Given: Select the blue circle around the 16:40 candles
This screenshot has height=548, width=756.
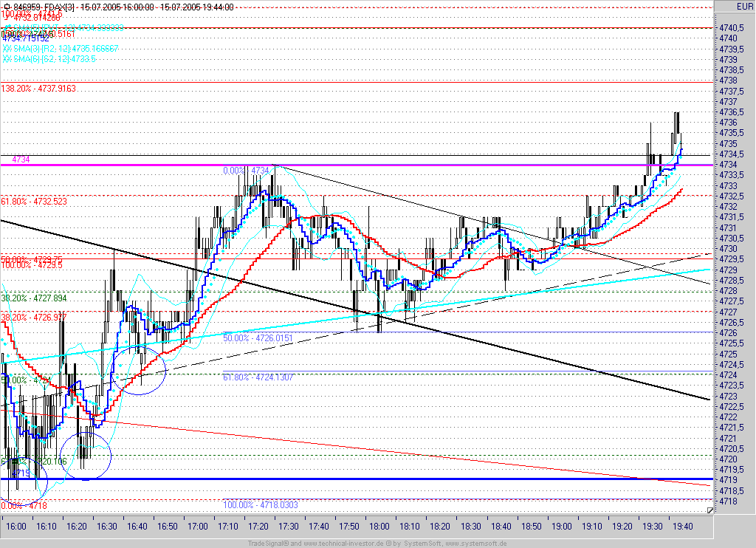Looking at the screenshot, I should (x=139, y=370).
